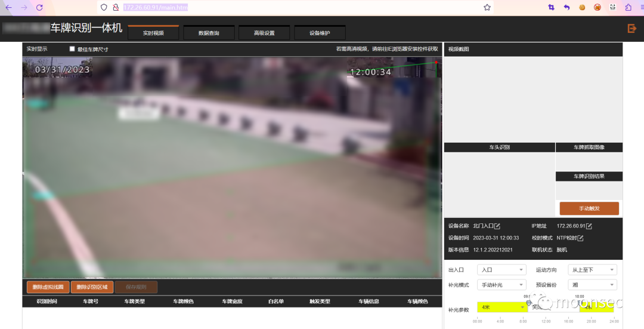The height and width of the screenshot is (329, 644).
Task: Click the 车牌类型 column header
Action: coord(135,302)
